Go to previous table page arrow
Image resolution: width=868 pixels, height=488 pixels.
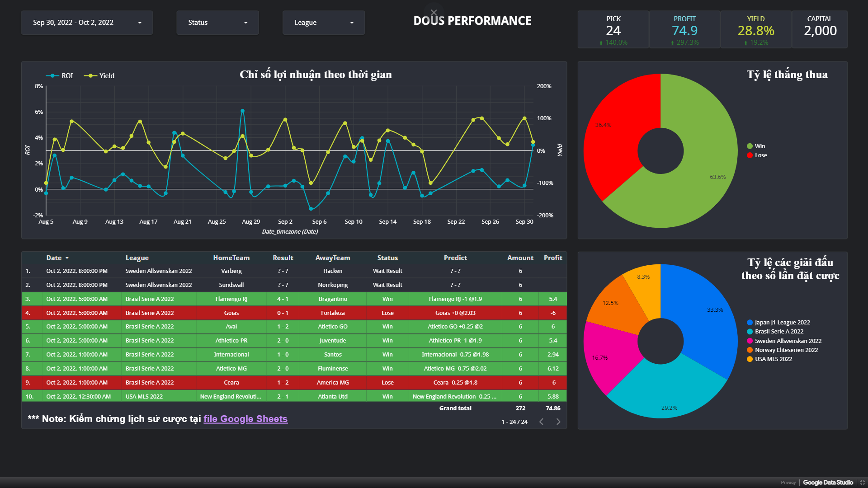(x=541, y=422)
